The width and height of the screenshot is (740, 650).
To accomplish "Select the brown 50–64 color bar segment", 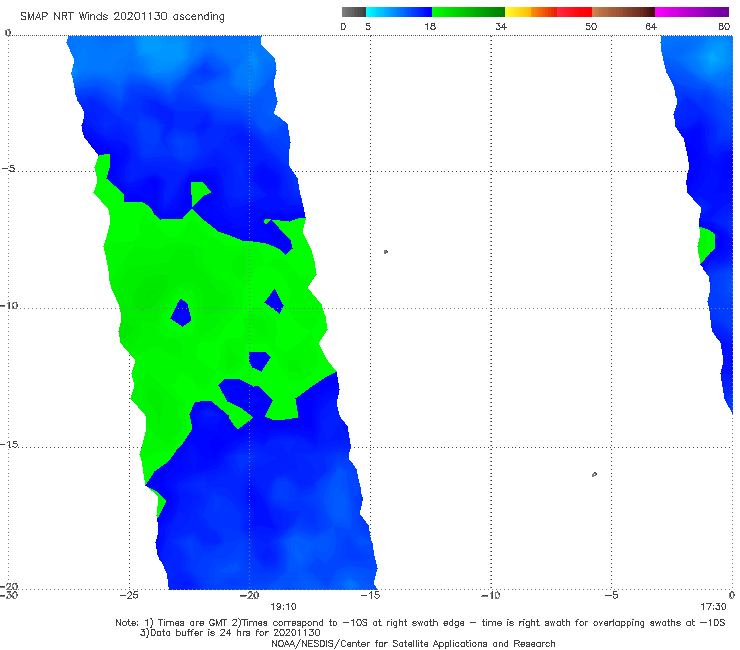I will [623, 12].
